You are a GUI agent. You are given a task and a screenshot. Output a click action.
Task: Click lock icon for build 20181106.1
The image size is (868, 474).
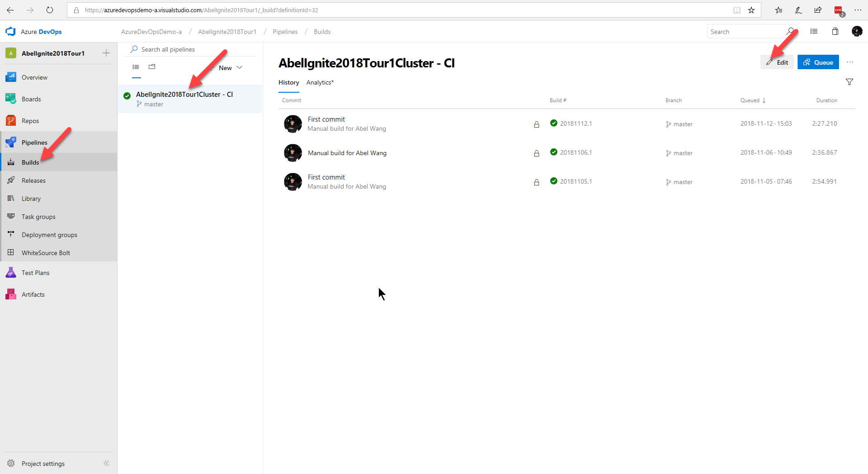[x=537, y=153]
